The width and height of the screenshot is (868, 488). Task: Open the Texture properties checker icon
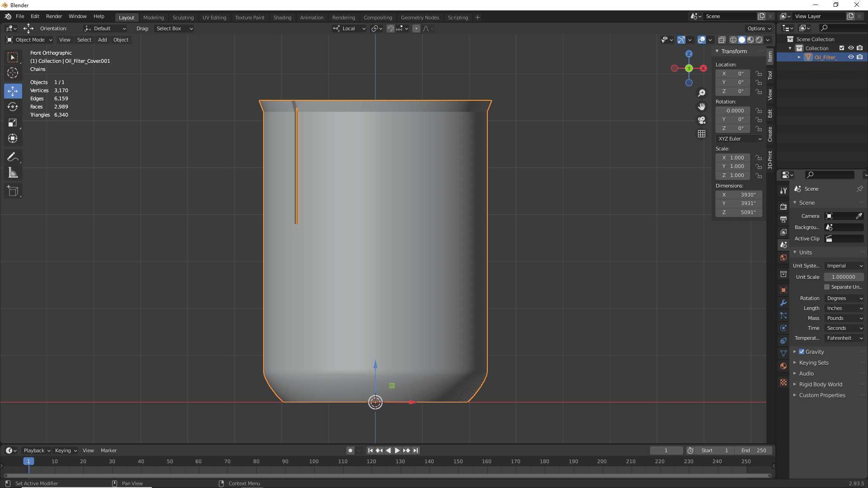click(783, 382)
